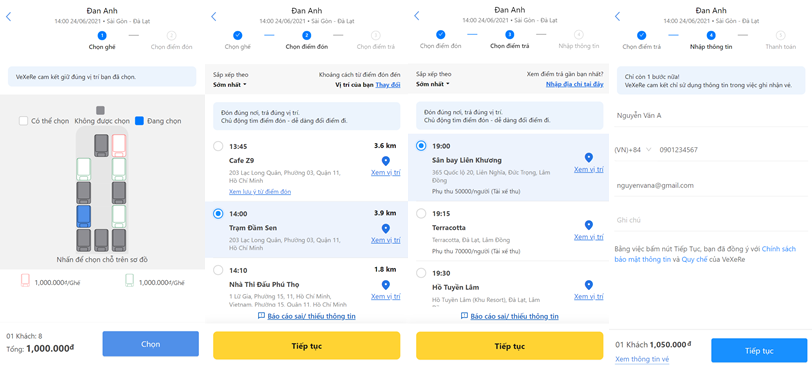Click the selected blue seat on seat map

tap(84, 216)
